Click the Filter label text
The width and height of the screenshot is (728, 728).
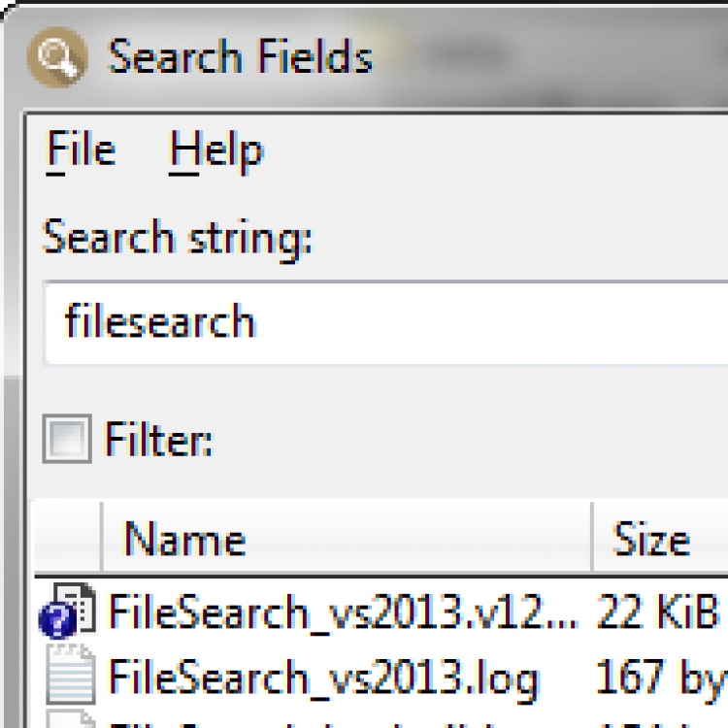158,440
